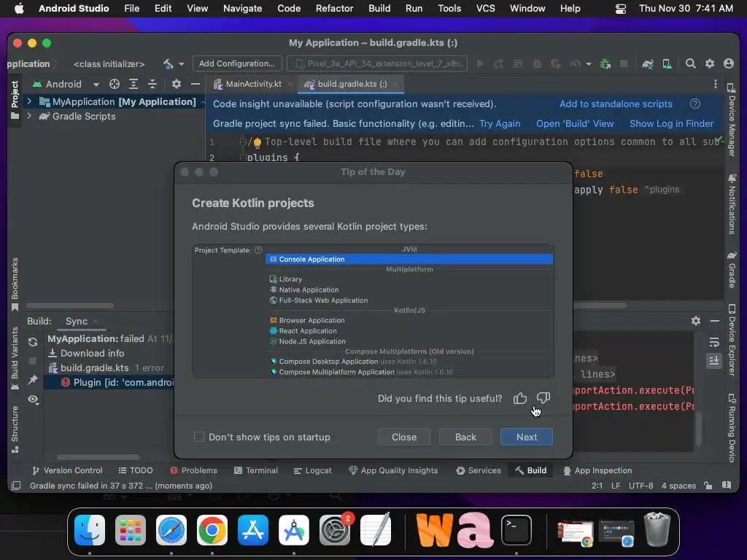Screen dimensions: 747x560
Task: Select the Plugin error row in Build tree
Action: 109,382
